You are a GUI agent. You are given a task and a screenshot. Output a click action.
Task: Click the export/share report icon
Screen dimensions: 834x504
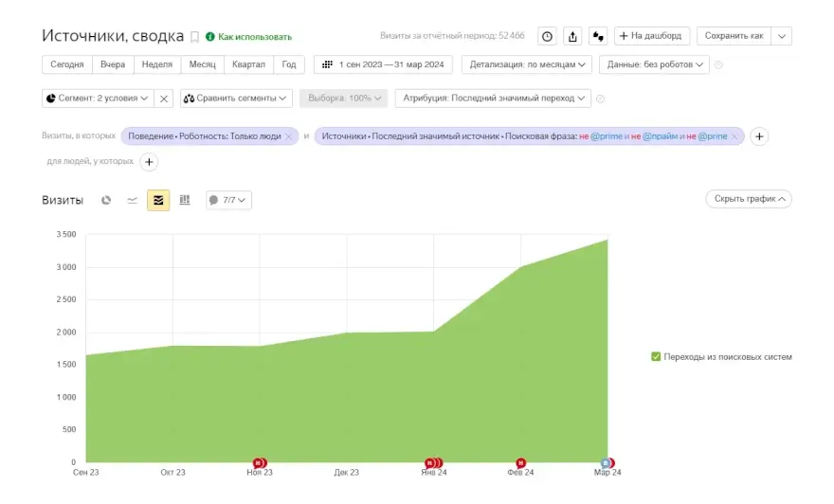(572, 36)
